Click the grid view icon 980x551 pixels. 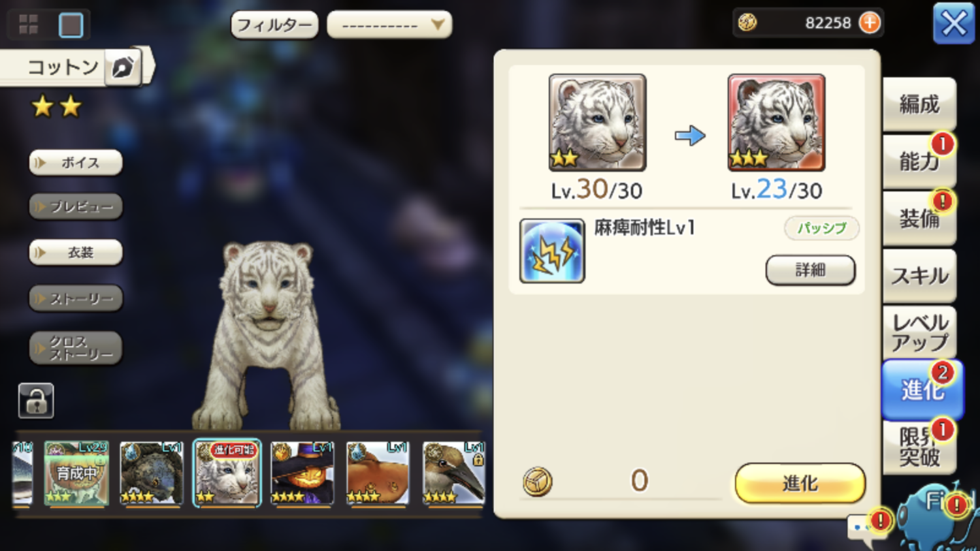tap(28, 25)
